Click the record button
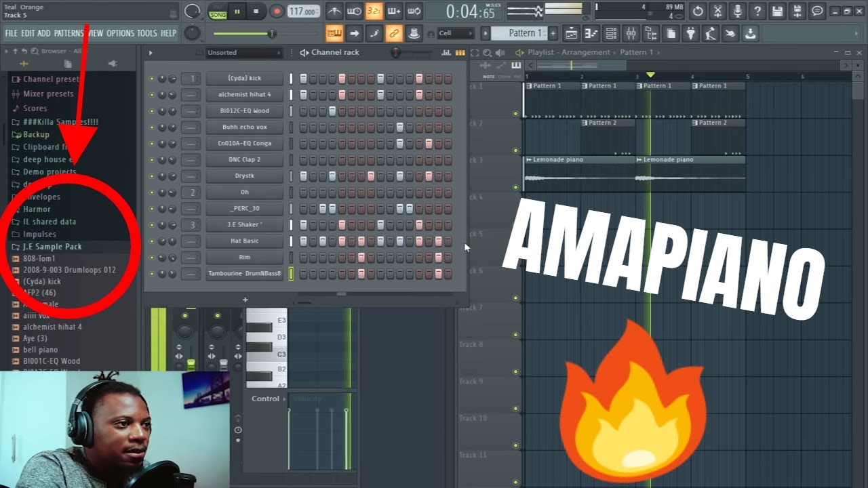Screen dimensions: 868x488 (277, 12)
